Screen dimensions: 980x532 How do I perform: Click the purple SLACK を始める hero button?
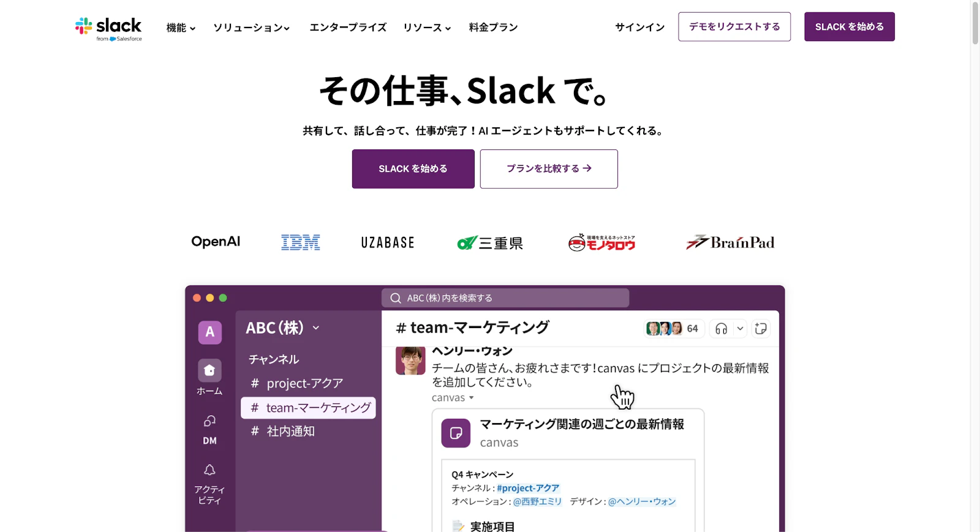click(413, 169)
